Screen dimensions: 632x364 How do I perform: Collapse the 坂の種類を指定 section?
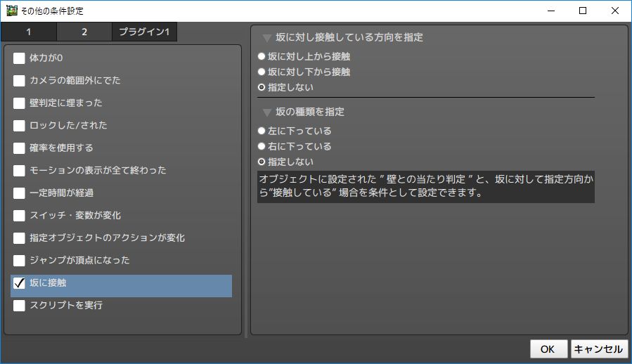pos(266,112)
